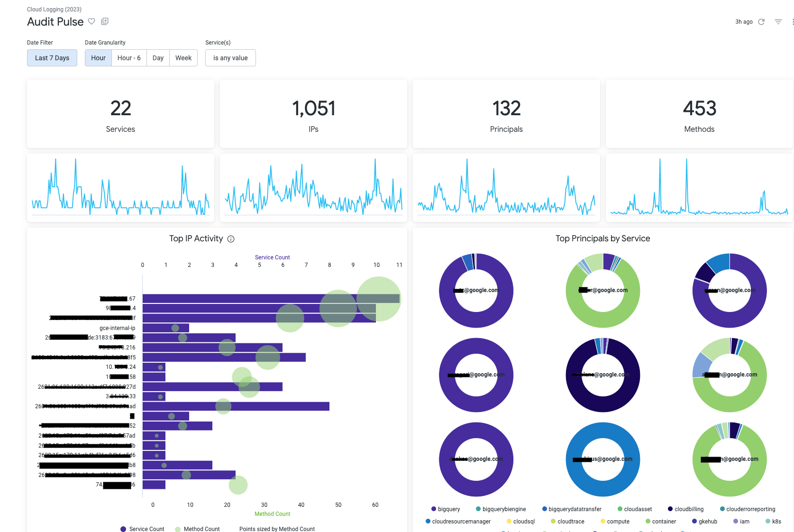Viewport: 794px width, 532px height.
Task: Click the 132 Principals tile
Action: pos(506,114)
